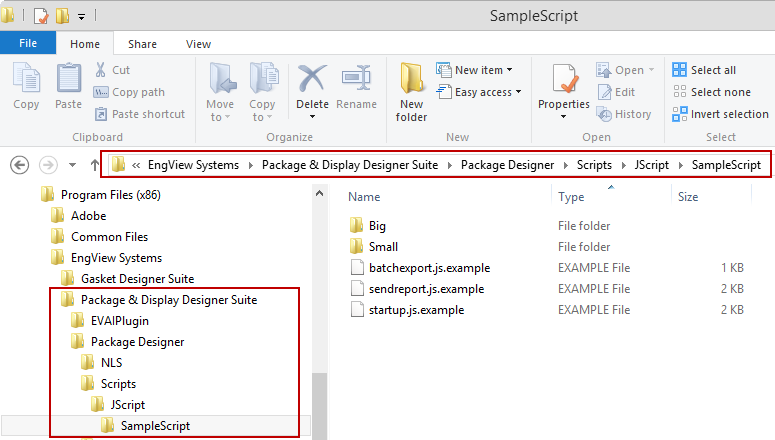Open the File menu tab

click(x=28, y=43)
